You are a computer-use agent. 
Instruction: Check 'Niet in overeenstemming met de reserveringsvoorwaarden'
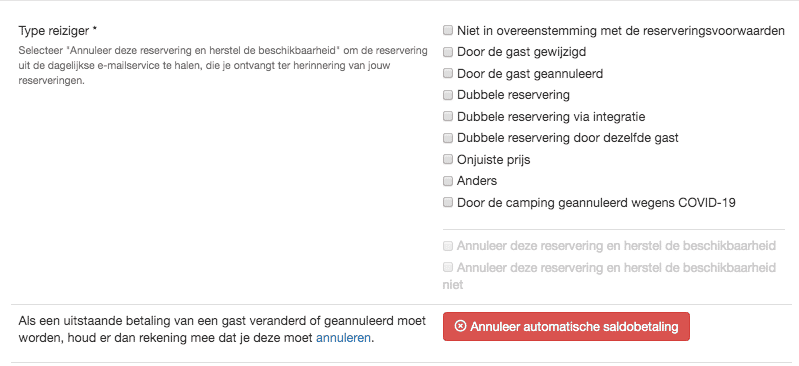coord(447,31)
